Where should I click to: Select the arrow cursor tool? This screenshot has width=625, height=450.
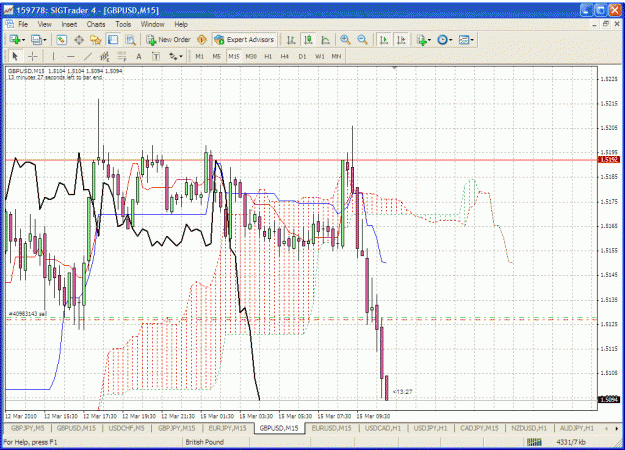pos(15,57)
